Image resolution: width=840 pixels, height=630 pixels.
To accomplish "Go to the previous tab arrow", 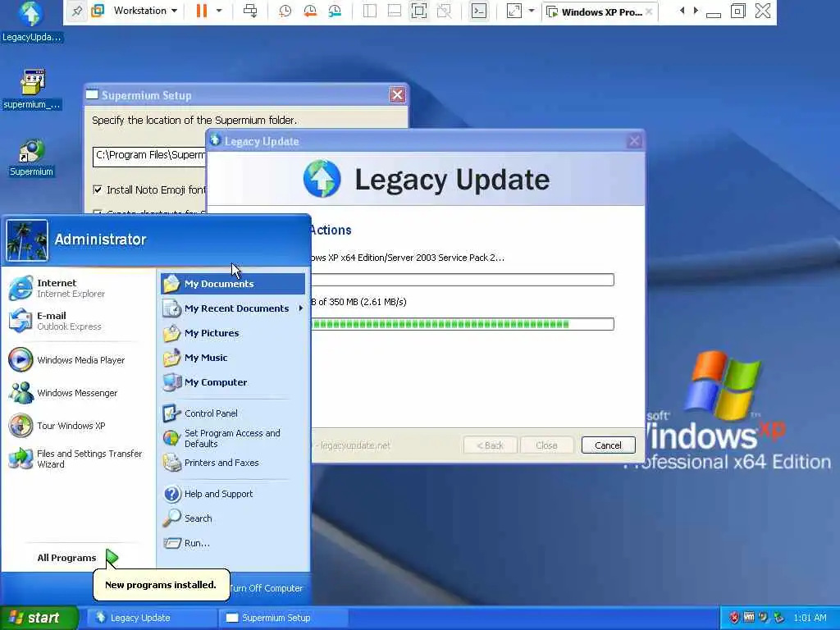I will pyautogui.click(x=682, y=11).
